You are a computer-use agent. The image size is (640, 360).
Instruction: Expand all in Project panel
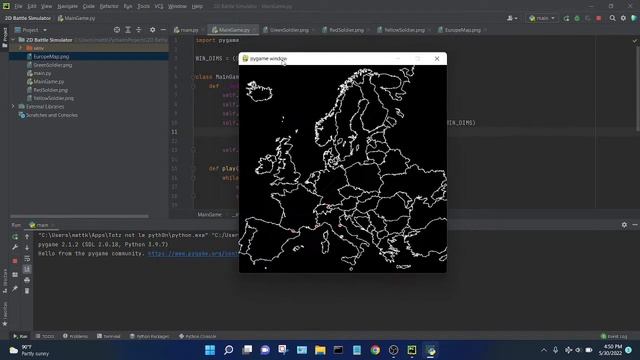128,30
